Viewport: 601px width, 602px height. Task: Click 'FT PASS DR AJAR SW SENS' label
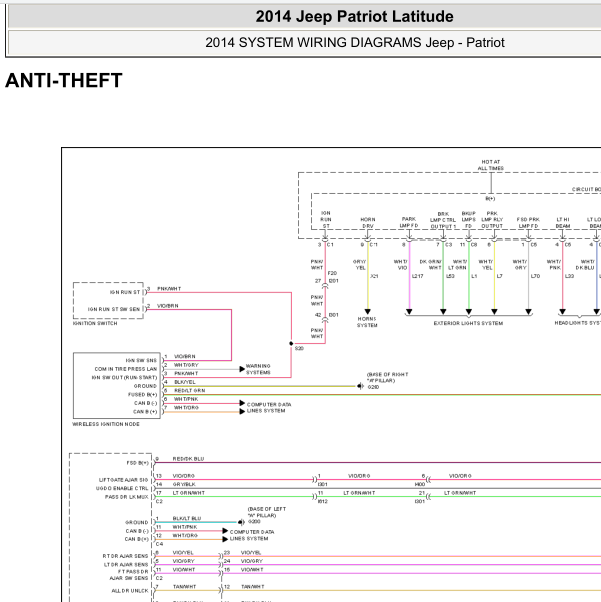click(129, 575)
